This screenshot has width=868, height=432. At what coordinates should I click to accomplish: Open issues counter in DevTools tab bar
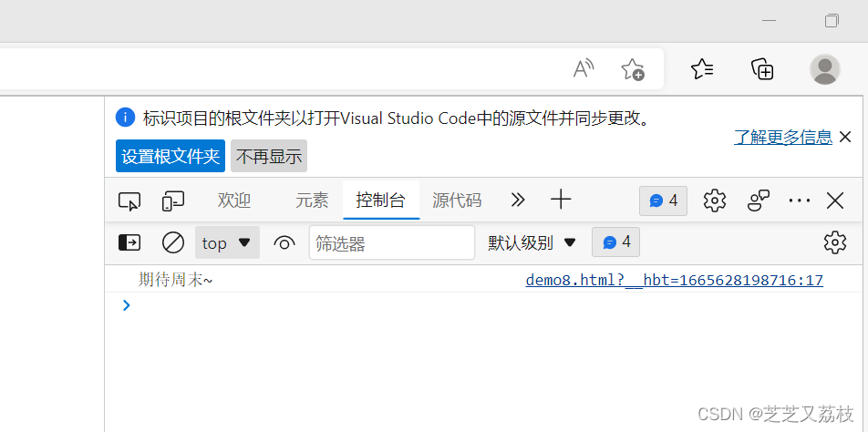point(663,201)
